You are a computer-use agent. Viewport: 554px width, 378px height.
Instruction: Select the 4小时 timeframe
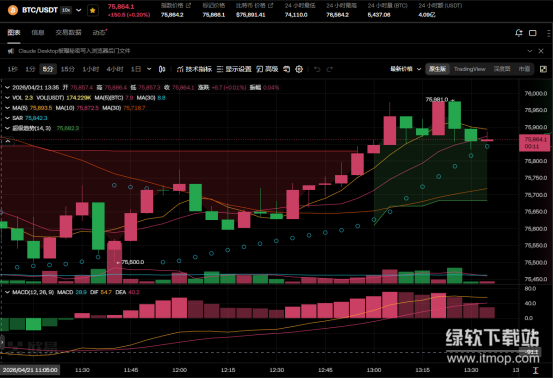click(x=115, y=69)
